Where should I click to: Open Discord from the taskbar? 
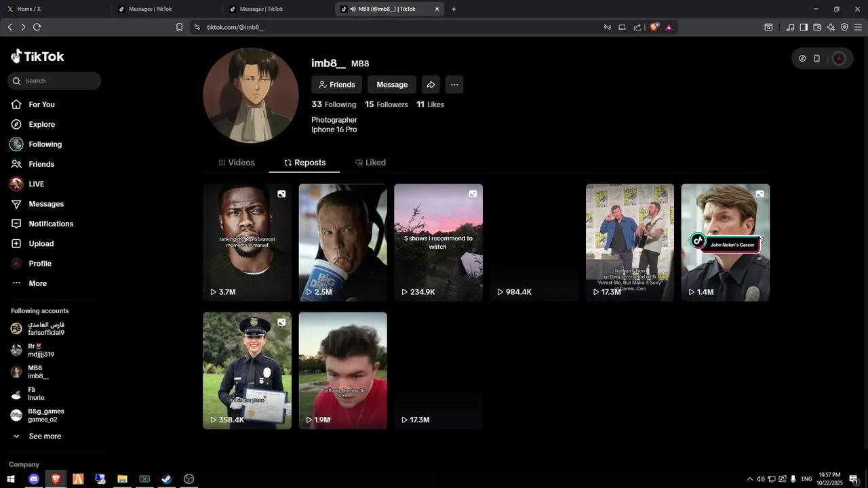coord(33,479)
